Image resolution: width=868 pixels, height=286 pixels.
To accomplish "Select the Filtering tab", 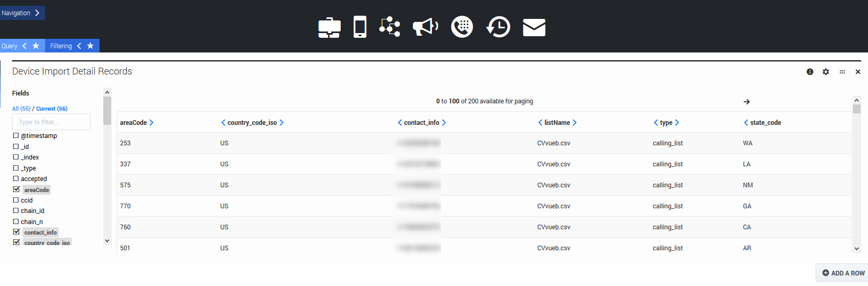I will pyautogui.click(x=61, y=46).
